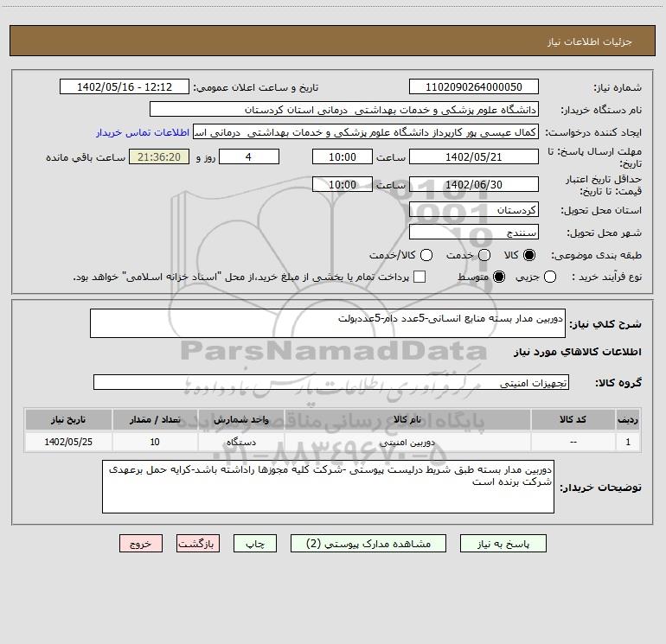Viewport: 666px width, 644px height.
Task: Click the price validity date 1402/06/30
Action: click(474, 185)
